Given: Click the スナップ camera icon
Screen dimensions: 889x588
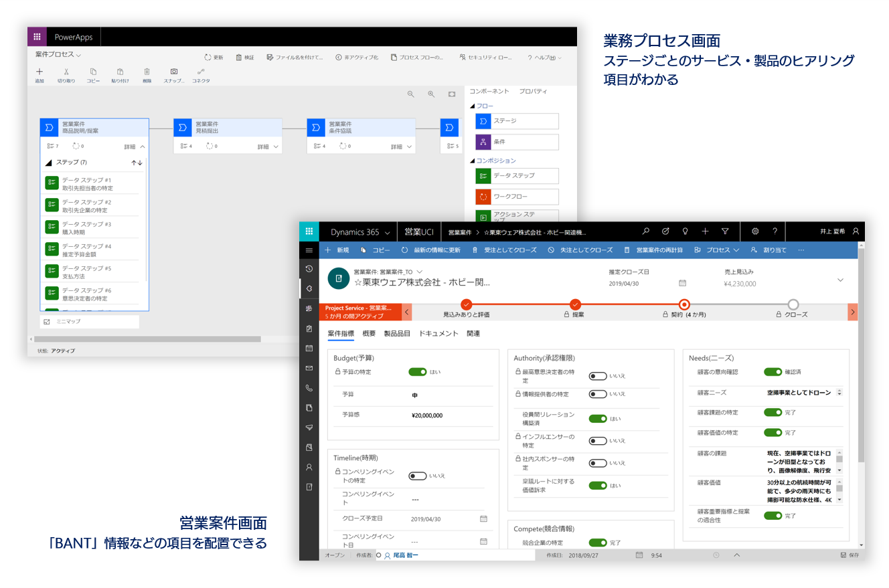Looking at the screenshot, I should 174,72.
